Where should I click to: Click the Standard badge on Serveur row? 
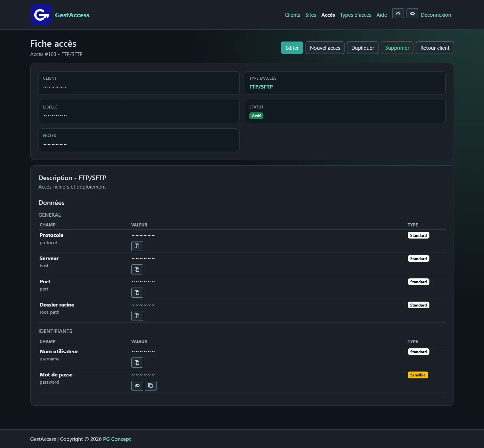click(419, 258)
